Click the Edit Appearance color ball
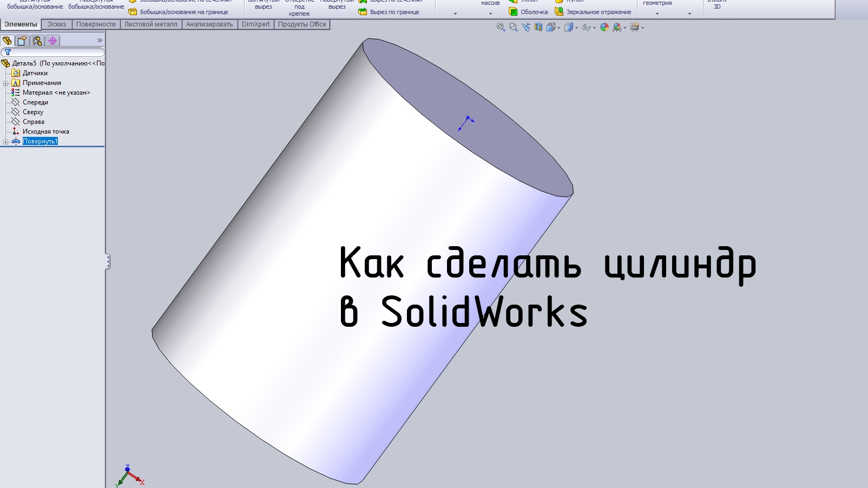Viewport: 868px width, 488px height. [x=604, y=27]
